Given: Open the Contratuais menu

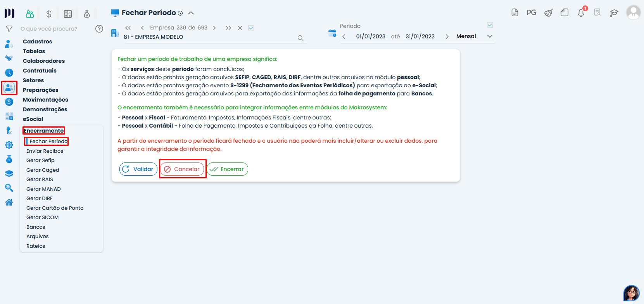Looking at the screenshot, I should click(x=40, y=71).
